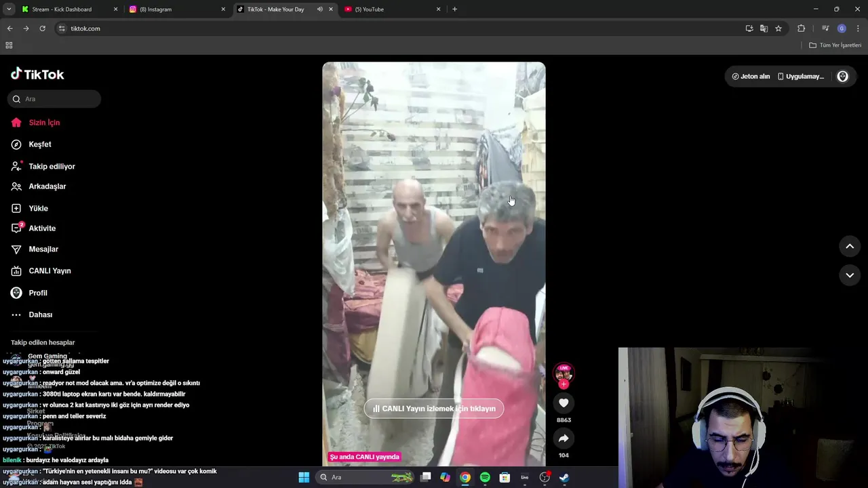Open Copilot from taskbar

(x=445, y=477)
